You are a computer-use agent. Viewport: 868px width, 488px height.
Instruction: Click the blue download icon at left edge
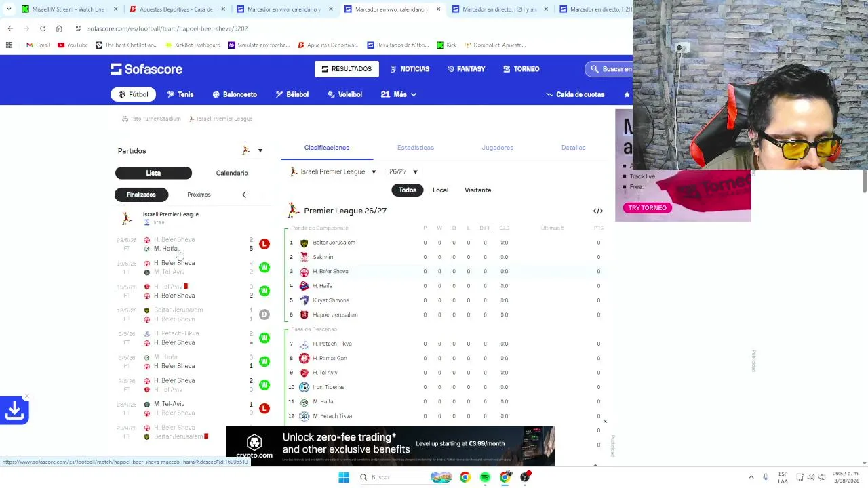[x=14, y=410]
